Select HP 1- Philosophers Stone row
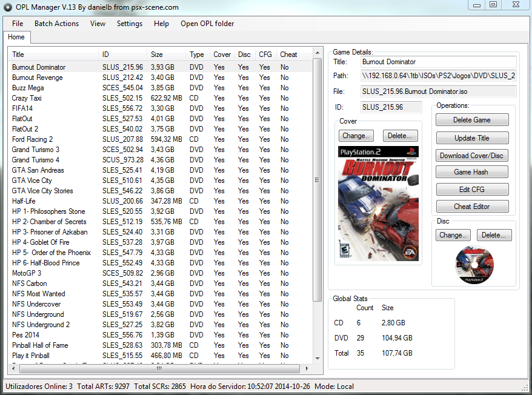 tap(160, 211)
